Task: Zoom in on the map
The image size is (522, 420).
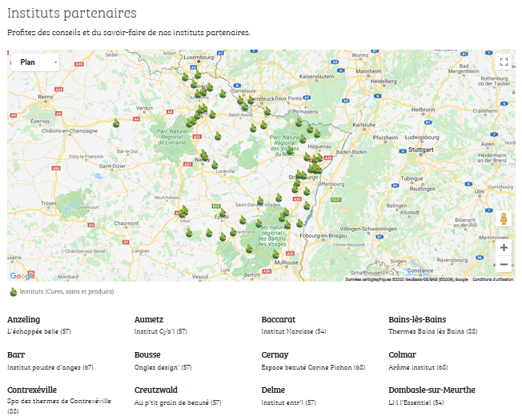Action: (x=504, y=248)
